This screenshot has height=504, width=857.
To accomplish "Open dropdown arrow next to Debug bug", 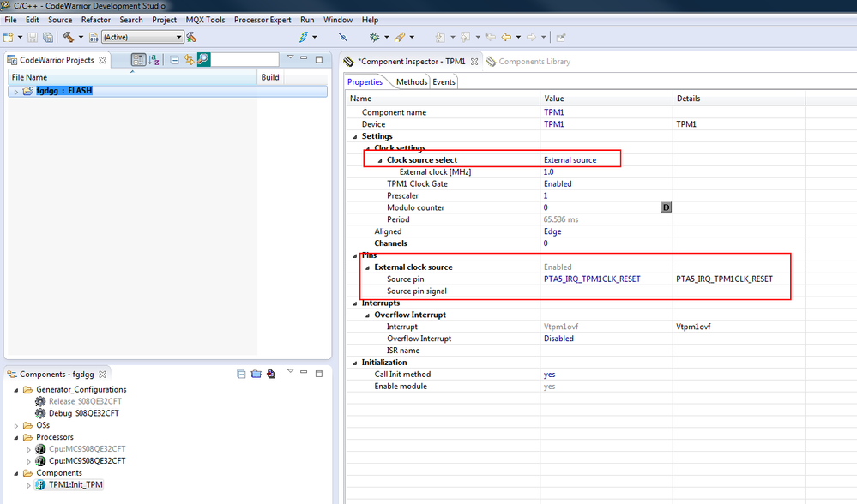I will (386, 37).
